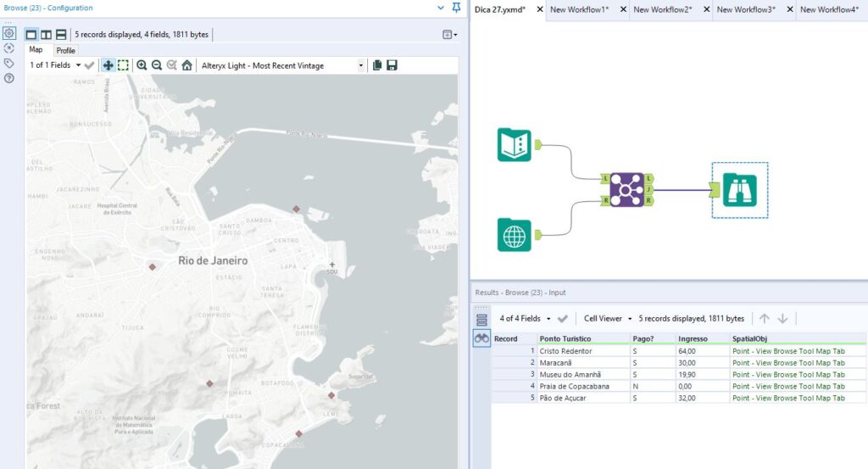
Task: Open the Configuration gear icon in sidebar
Action: (8, 33)
